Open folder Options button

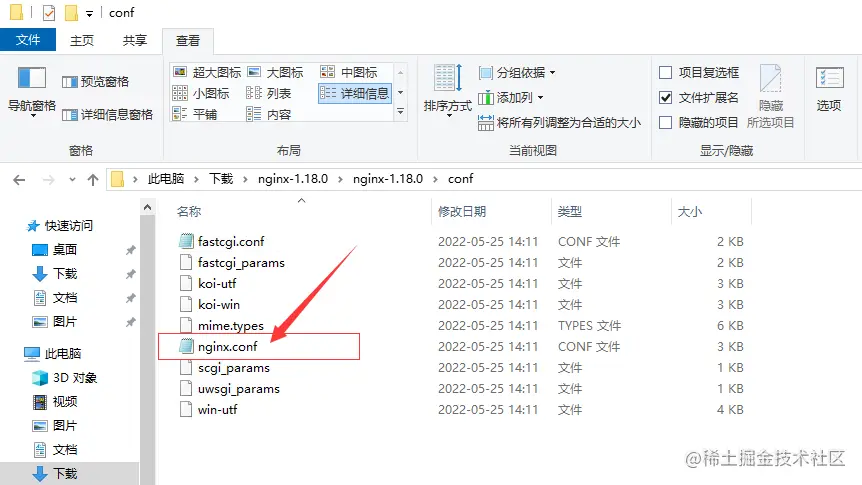(828, 89)
